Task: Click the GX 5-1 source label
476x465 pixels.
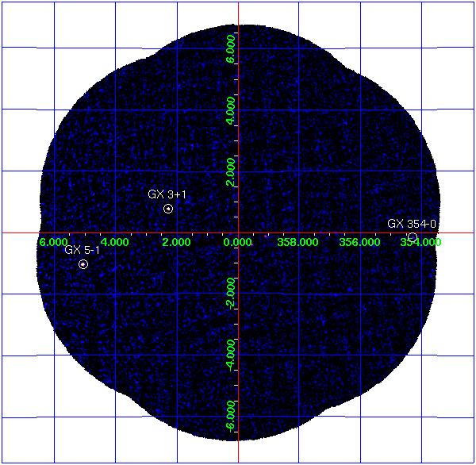Action: (83, 250)
